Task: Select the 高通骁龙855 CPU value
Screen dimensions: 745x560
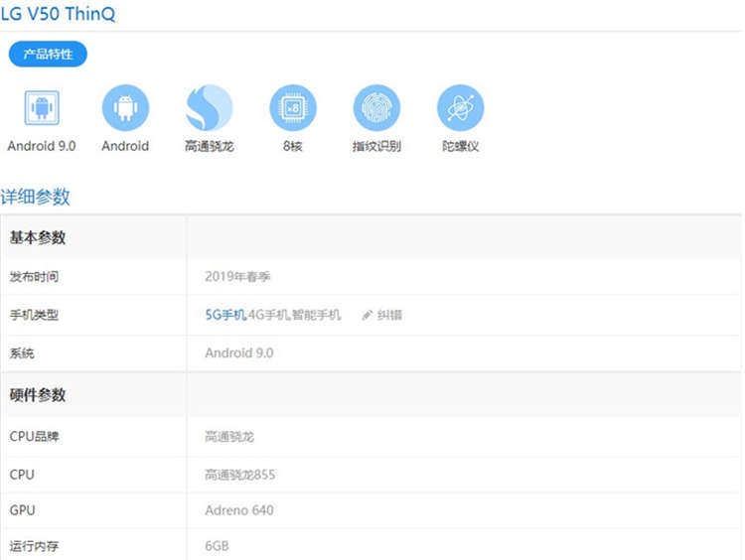Action: tap(240, 475)
